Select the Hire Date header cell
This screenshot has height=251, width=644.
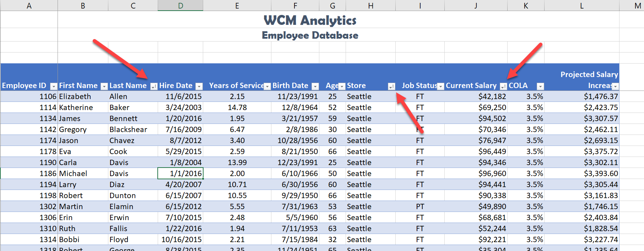pyautogui.click(x=180, y=77)
